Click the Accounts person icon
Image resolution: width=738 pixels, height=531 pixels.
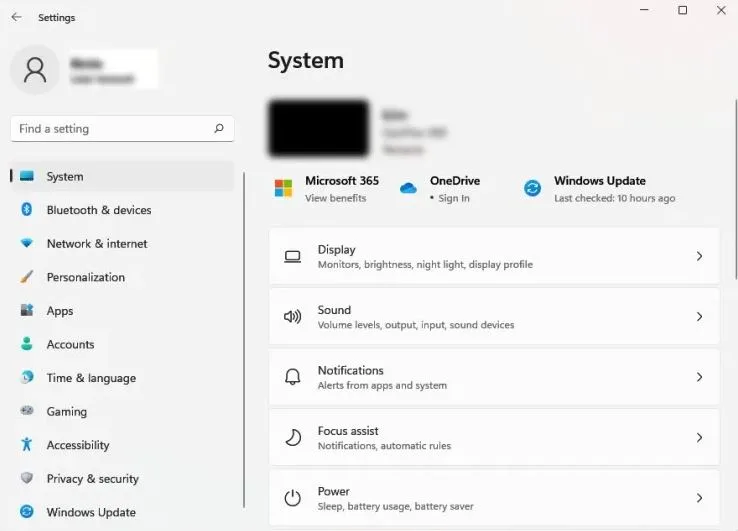point(27,344)
